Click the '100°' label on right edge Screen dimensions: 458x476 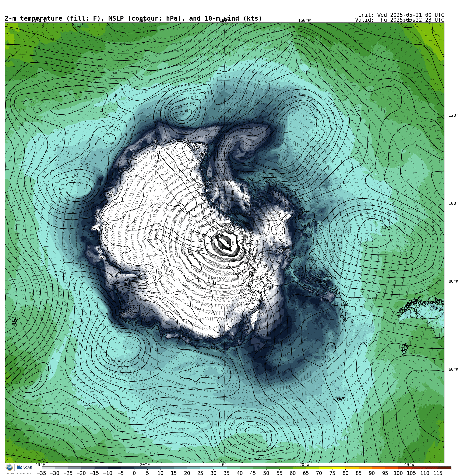[453, 204]
